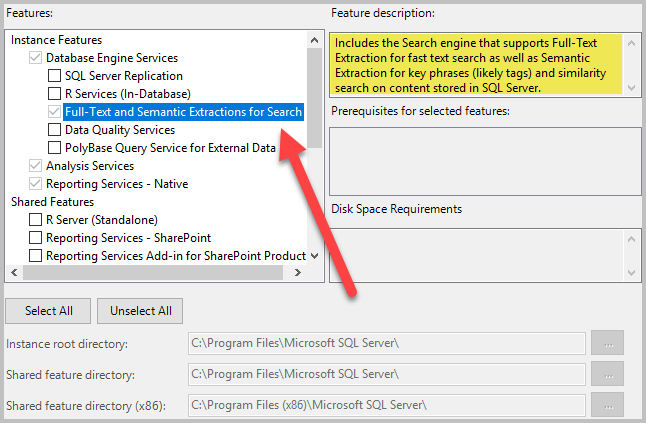Image resolution: width=646 pixels, height=423 pixels.
Task: Check PolyBase Query Service for External Data
Action: point(54,147)
